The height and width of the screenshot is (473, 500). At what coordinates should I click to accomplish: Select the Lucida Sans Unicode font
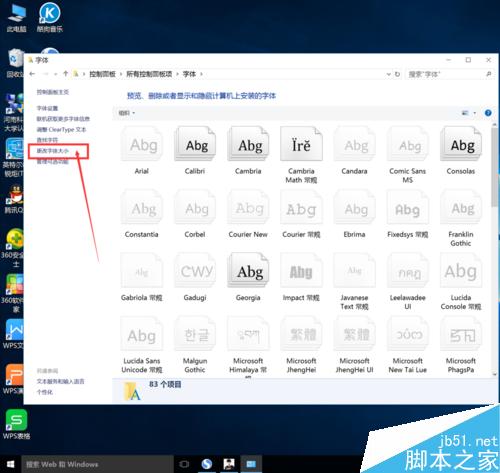point(142,345)
